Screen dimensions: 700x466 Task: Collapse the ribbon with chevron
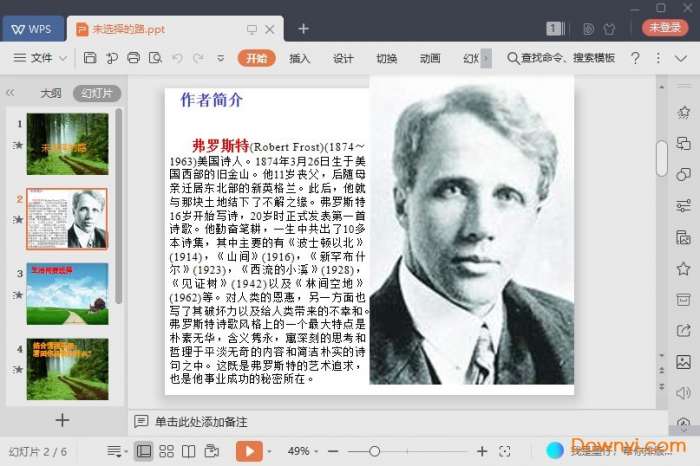(681, 58)
